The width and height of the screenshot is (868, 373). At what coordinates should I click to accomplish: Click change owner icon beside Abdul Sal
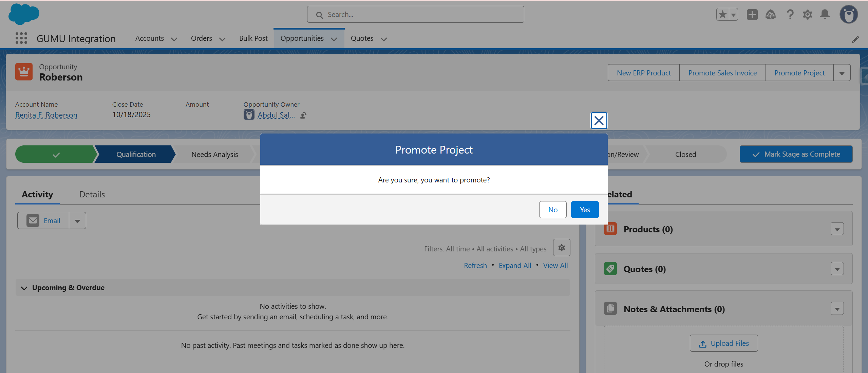(x=303, y=115)
